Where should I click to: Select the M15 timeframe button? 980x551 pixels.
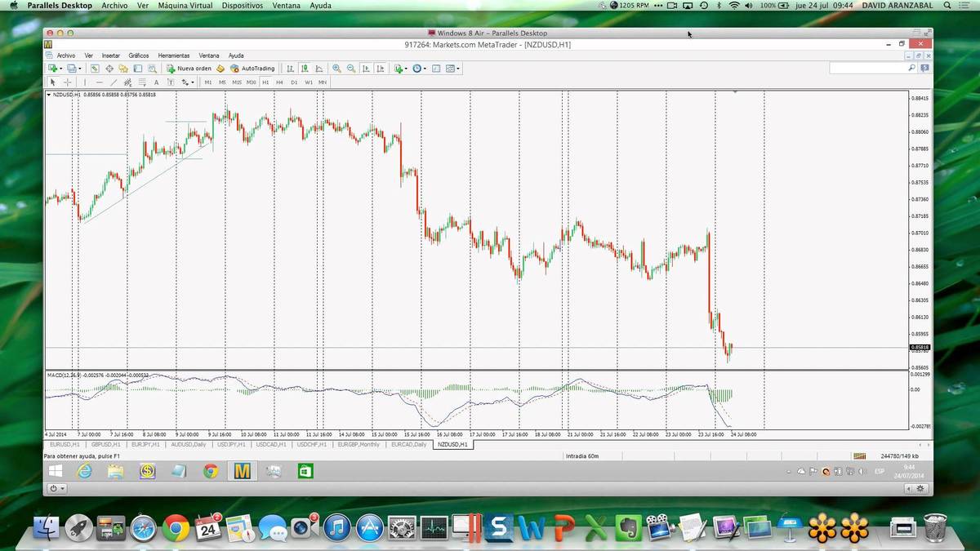(x=236, y=82)
